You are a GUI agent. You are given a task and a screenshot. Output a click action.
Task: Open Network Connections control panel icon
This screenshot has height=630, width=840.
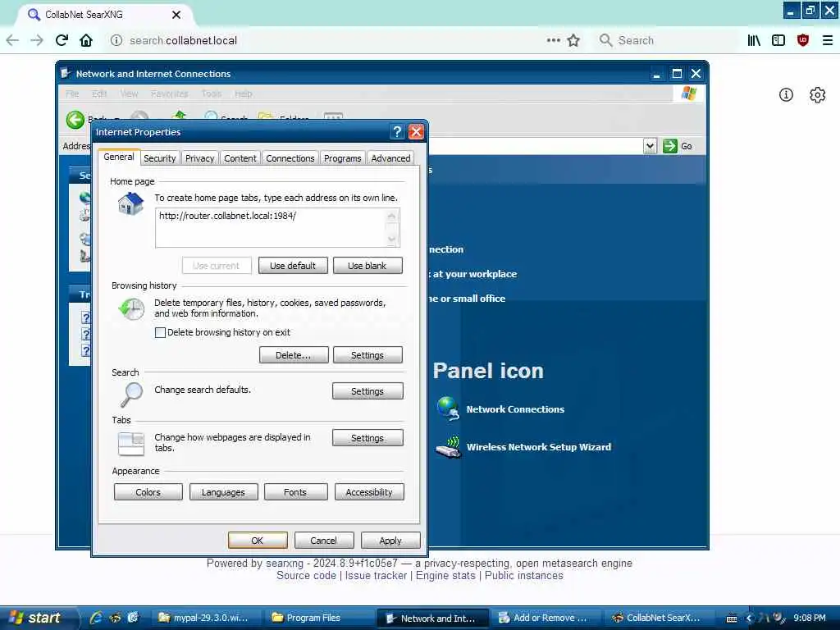tap(448, 409)
